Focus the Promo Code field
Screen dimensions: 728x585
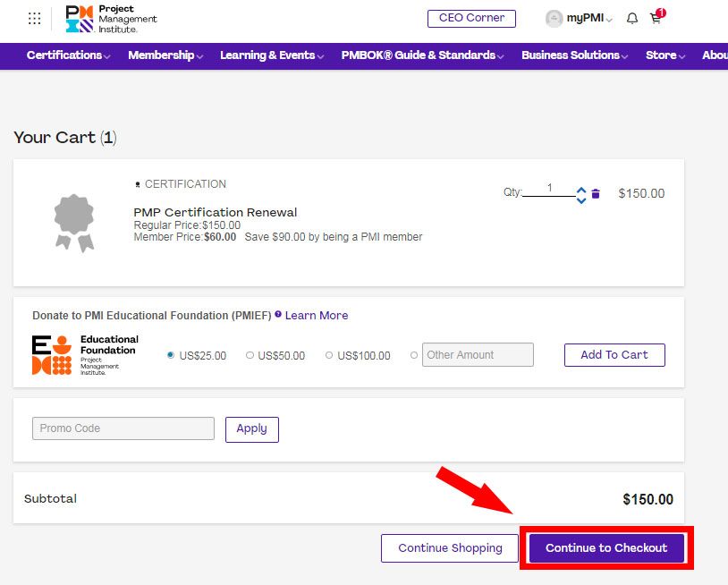[x=123, y=428]
